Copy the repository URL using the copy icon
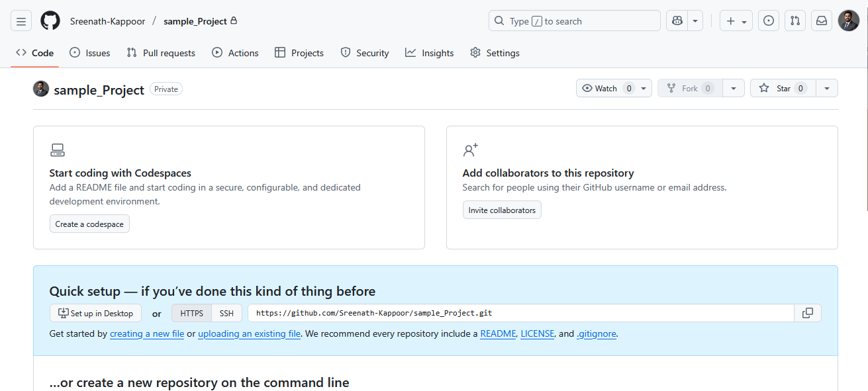Screen dimensions: 868x391 808,312
